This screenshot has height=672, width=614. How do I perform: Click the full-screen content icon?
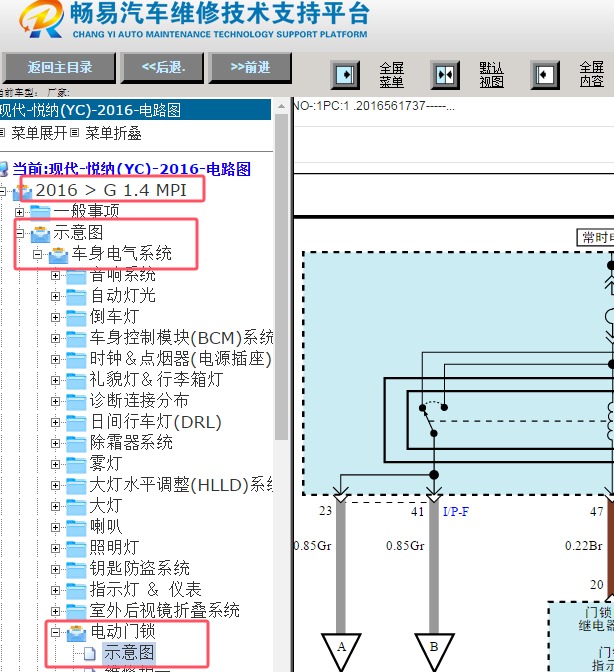point(545,75)
